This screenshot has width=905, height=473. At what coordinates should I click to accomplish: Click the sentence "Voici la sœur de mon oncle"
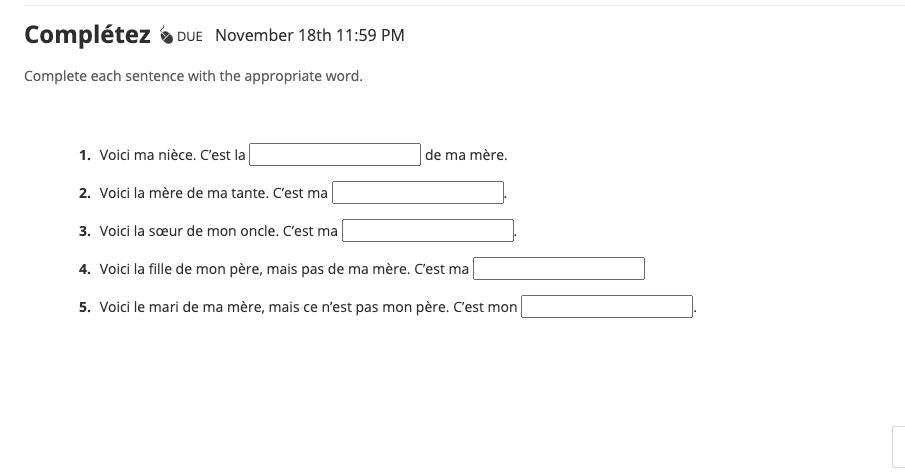pos(189,231)
